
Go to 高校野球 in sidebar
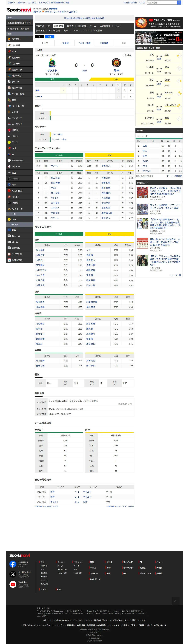coord(20,57)
